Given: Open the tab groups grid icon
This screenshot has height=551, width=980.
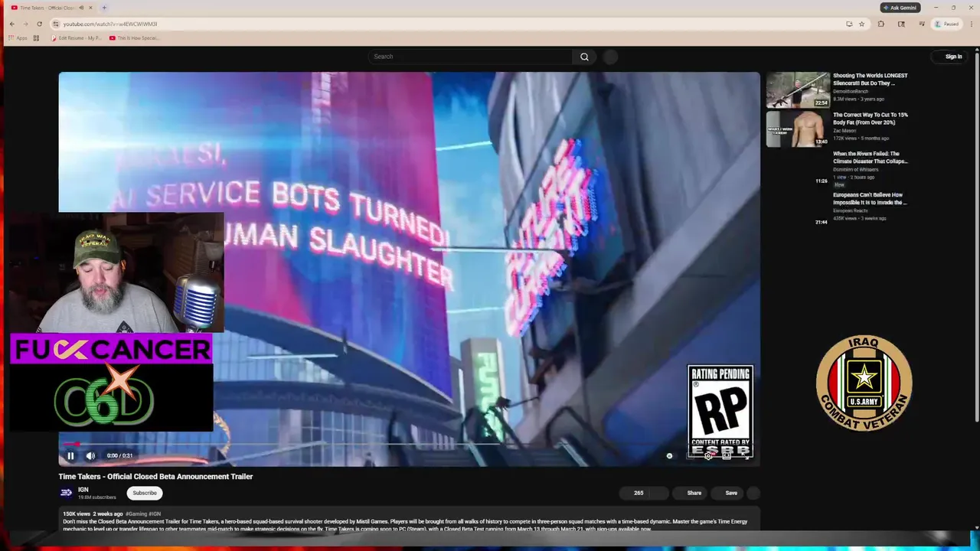Looking at the screenshot, I should (x=36, y=38).
